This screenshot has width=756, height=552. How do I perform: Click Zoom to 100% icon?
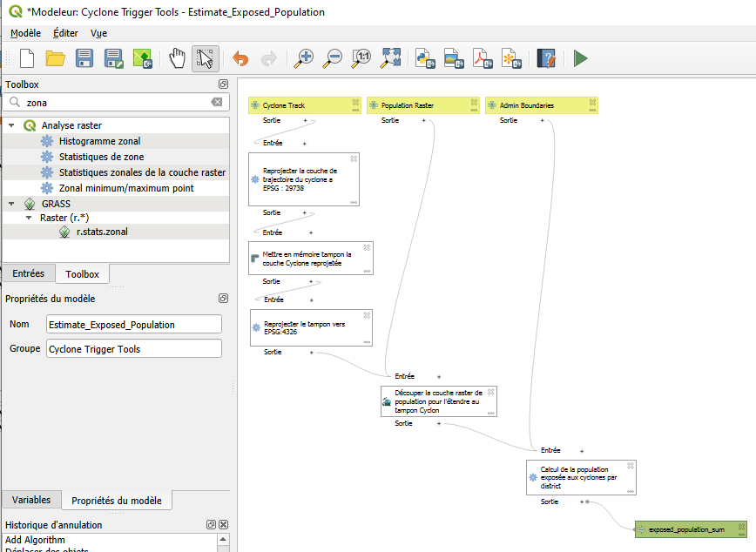[361, 58]
